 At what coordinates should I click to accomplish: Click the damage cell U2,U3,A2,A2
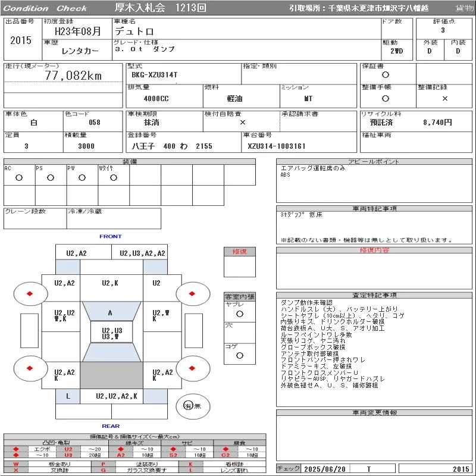[142, 253]
